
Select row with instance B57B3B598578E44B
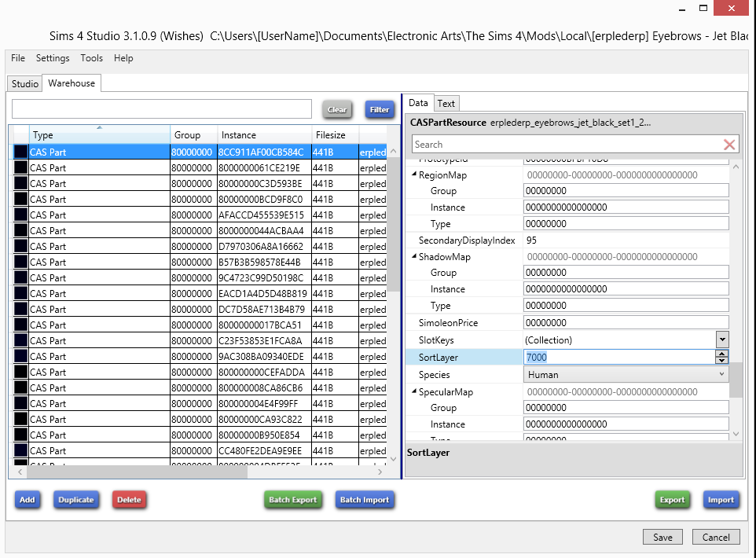click(x=200, y=262)
